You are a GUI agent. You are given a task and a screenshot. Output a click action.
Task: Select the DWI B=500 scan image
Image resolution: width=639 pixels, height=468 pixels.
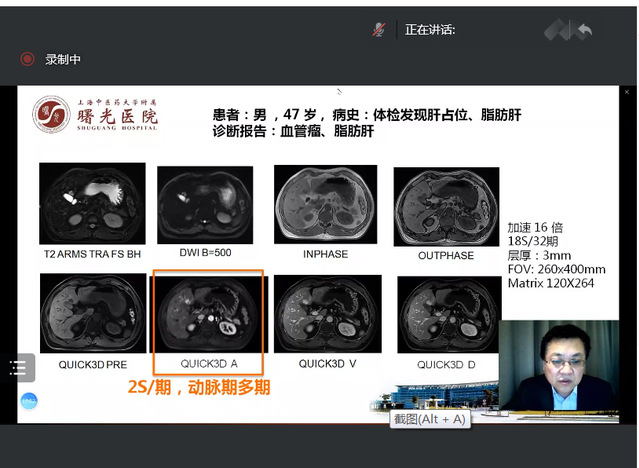coord(205,204)
